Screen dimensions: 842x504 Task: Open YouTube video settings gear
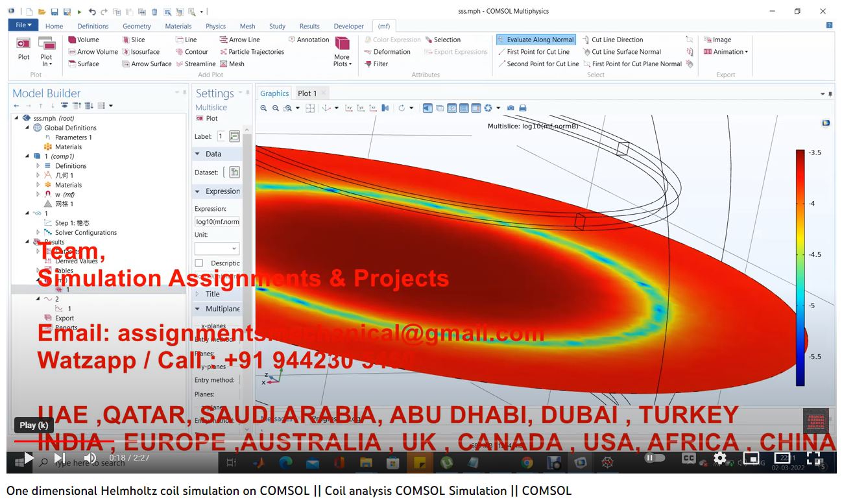click(x=720, y=458)
